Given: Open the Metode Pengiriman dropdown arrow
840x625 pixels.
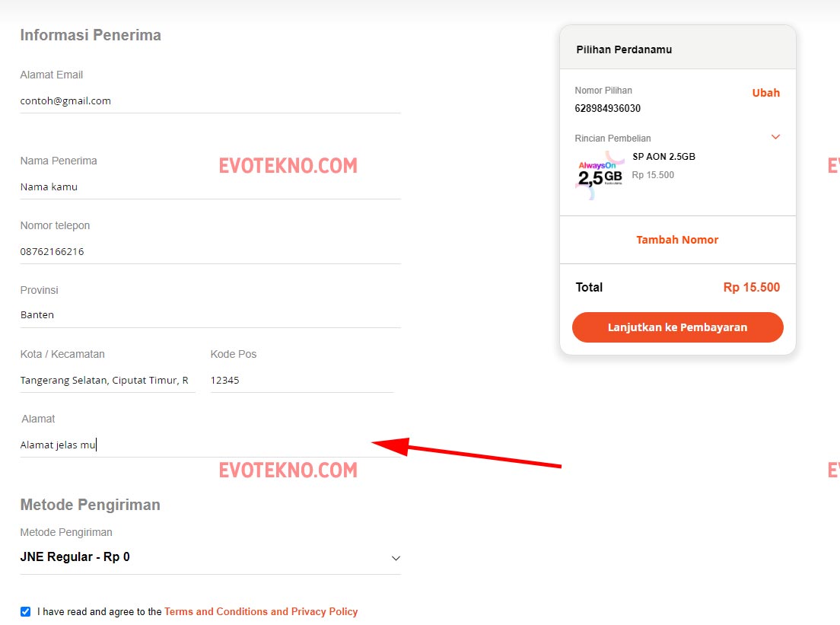Looking at the screenshot, I should [396, 558].
